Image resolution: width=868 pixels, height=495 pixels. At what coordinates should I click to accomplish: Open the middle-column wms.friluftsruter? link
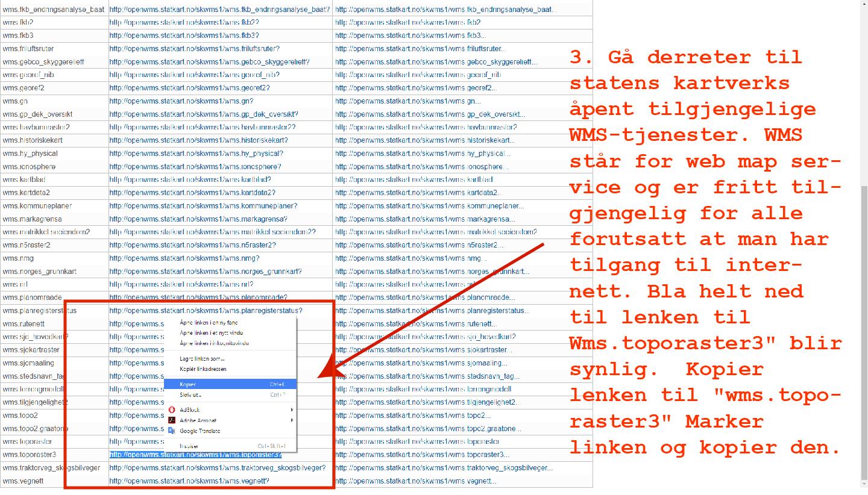(x=194, y=49)
